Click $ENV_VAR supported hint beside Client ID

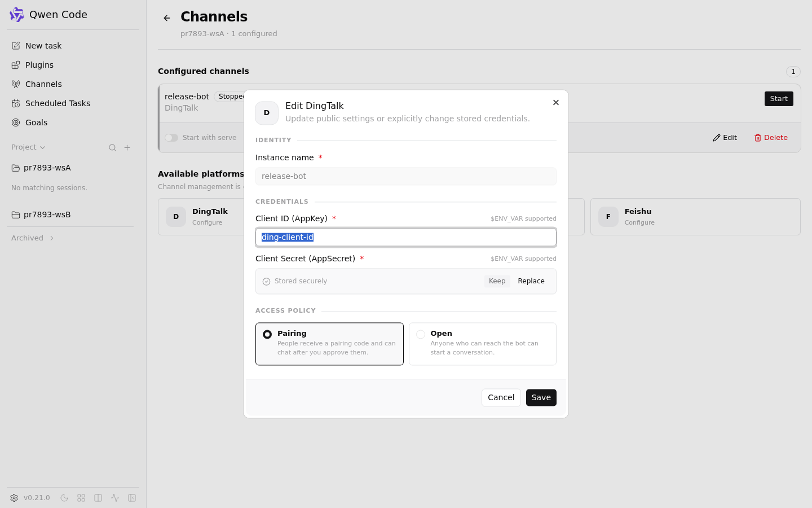[x=523, y=219]
